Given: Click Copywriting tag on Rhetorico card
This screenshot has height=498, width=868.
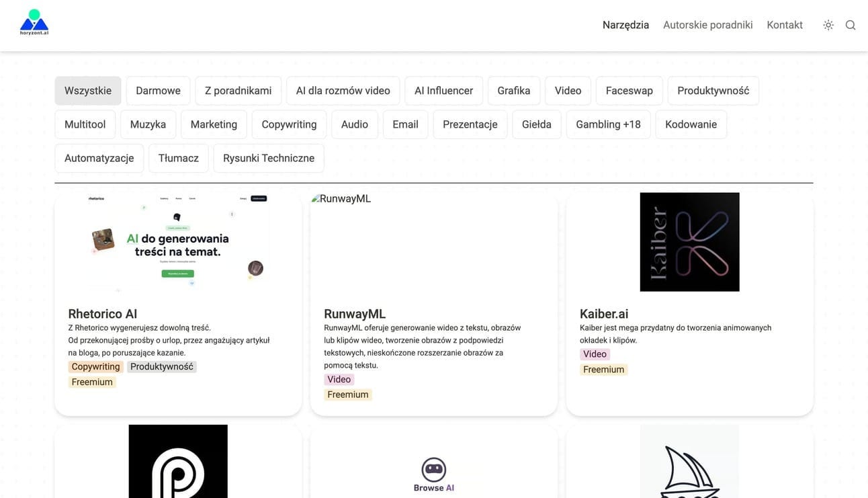Looking at the screenshot, I should [95, 366].
